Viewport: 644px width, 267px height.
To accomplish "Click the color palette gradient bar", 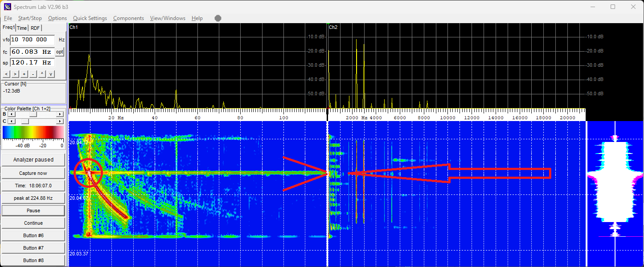I will (33, 133).
